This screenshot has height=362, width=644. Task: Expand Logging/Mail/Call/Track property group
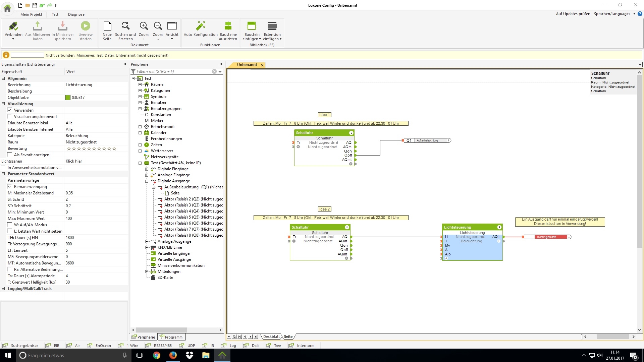tap(3, 289)
